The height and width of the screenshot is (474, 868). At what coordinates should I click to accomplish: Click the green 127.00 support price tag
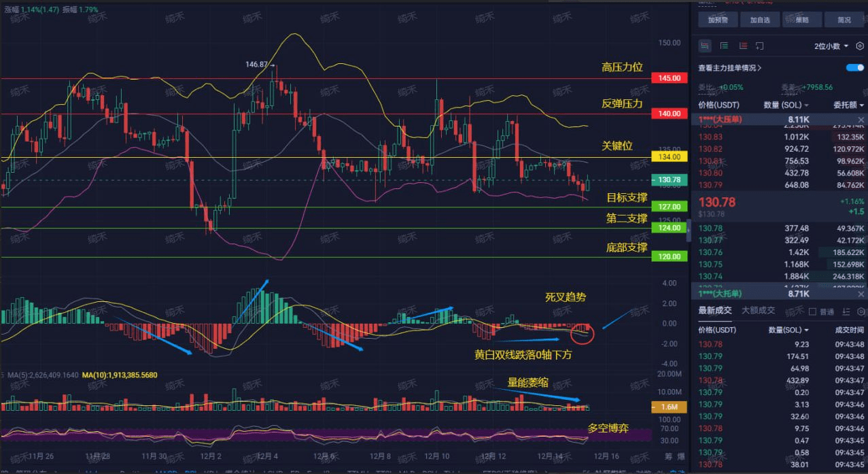pyautogui.click(x=670, y=206)
